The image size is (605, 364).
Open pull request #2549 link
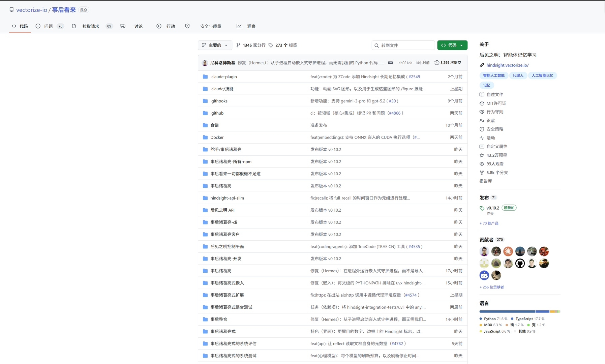click(x=414, y=77)
